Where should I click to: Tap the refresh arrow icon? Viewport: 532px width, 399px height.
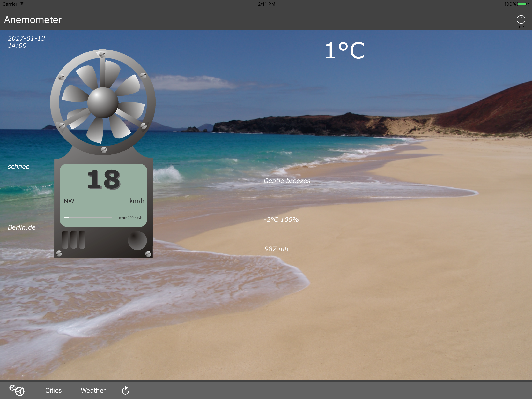click(x=125, y=390)
